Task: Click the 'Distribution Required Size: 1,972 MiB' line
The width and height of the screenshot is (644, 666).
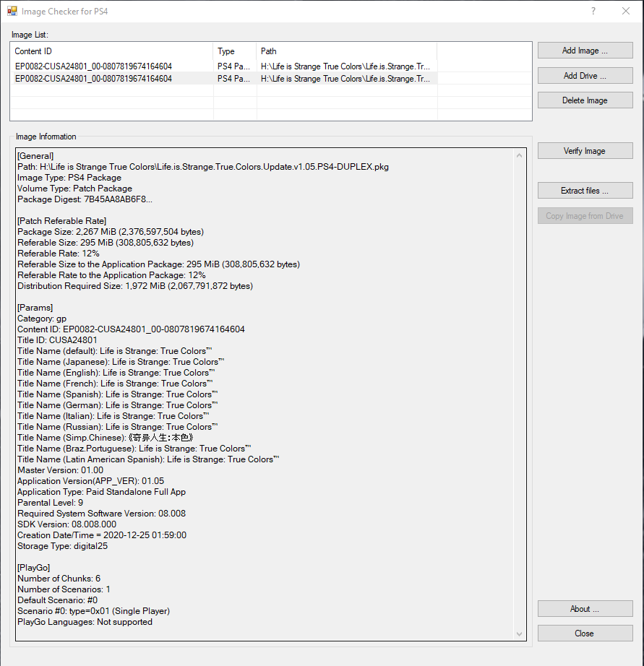Action: pos(135,286)
